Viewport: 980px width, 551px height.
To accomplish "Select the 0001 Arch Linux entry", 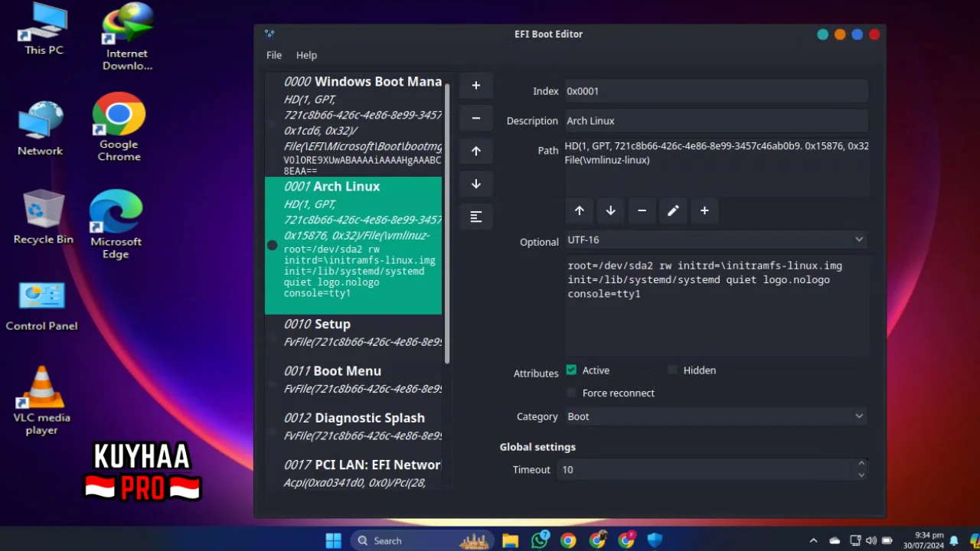I will coord(353,245).
